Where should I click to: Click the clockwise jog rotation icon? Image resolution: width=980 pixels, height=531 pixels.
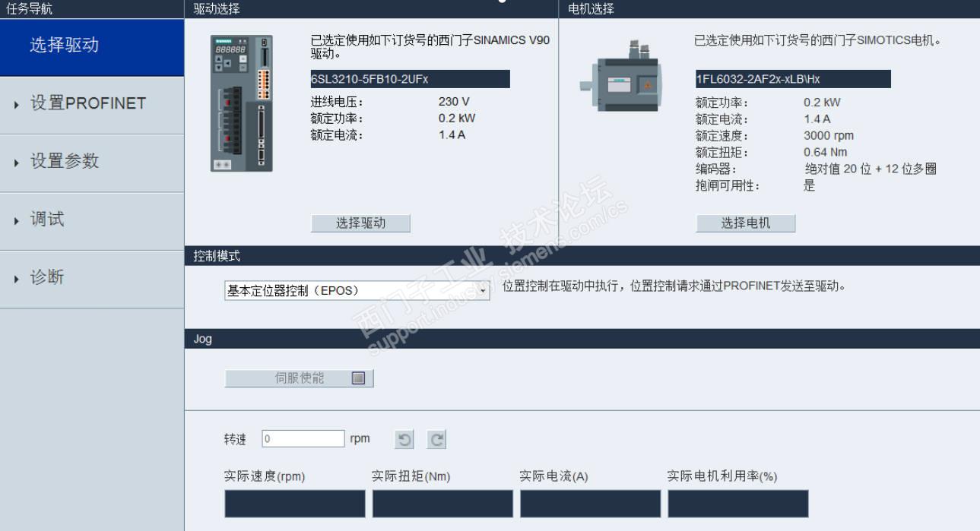pyautogui.click(x=437, y=439)
